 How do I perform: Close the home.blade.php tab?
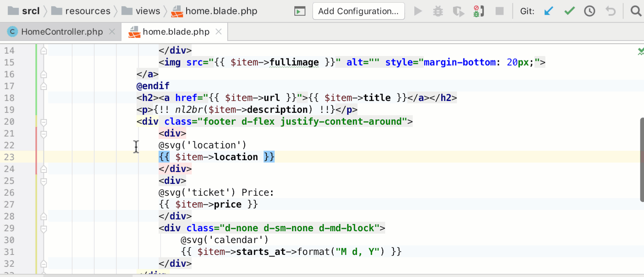219,32
